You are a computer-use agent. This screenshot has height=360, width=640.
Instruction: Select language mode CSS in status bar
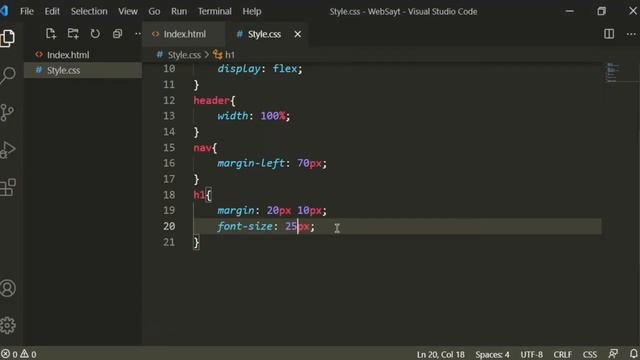(x=590, y=354)
